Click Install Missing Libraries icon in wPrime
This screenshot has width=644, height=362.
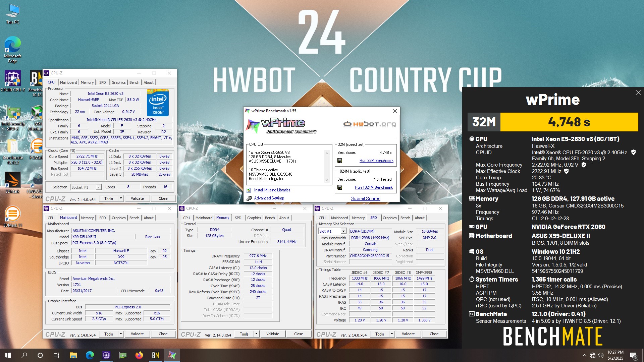(249, 190)
